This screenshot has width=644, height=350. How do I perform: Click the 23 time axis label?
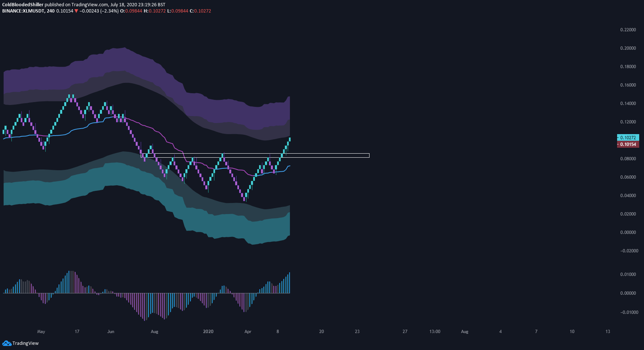pos(357,332)
